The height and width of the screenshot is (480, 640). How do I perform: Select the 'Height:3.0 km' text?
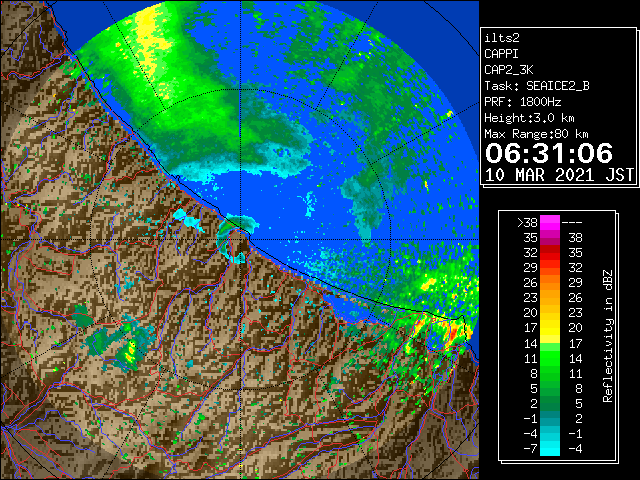[529, 118]
